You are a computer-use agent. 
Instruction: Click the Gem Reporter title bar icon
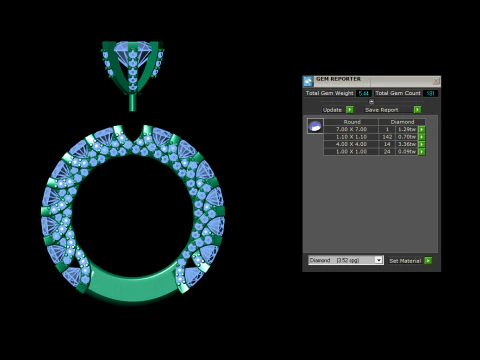tap(308, 81)
